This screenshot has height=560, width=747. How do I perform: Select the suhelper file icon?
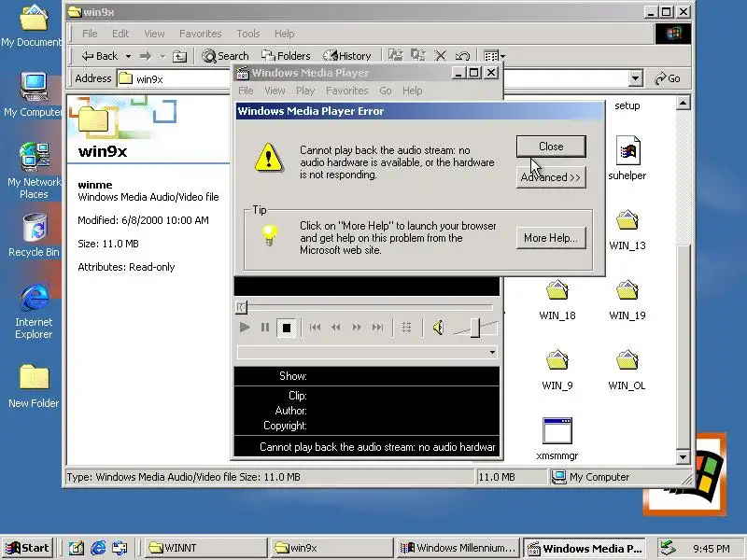point(627,158)
